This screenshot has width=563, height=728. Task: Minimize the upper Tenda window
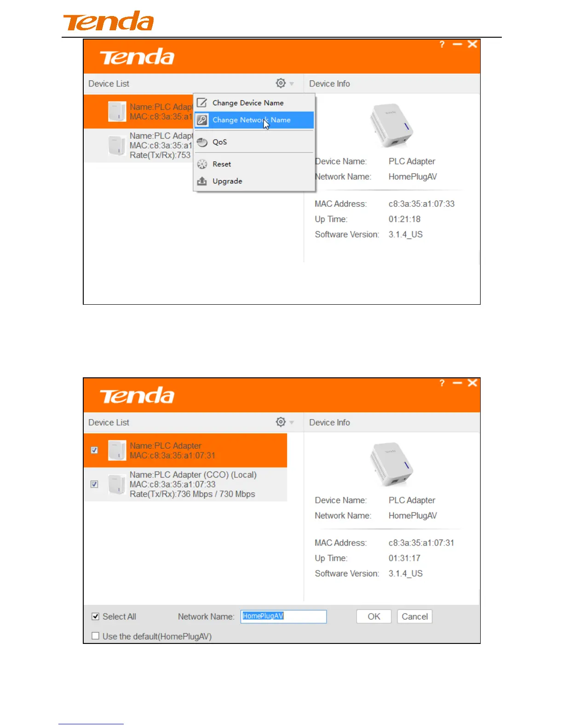pos(457,44)
